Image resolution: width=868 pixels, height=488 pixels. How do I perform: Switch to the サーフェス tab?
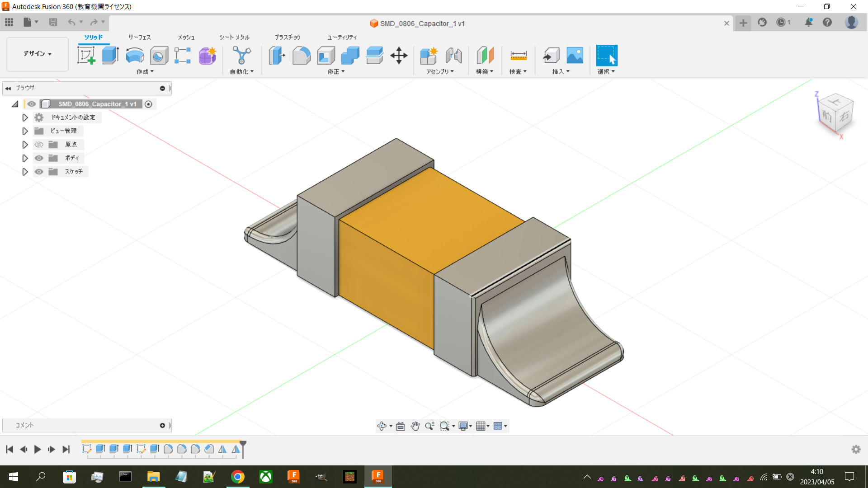(x=139, y=37)
